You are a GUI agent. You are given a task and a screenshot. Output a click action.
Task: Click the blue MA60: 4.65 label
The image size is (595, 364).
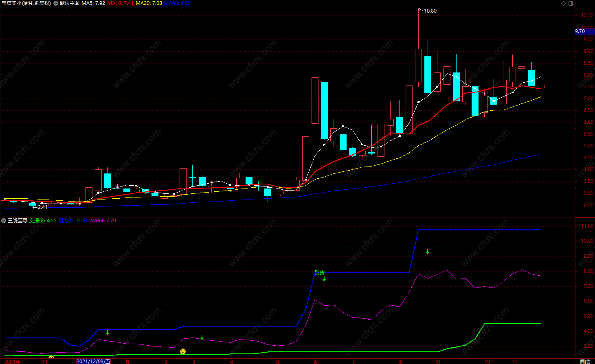(x=177, y=3)
